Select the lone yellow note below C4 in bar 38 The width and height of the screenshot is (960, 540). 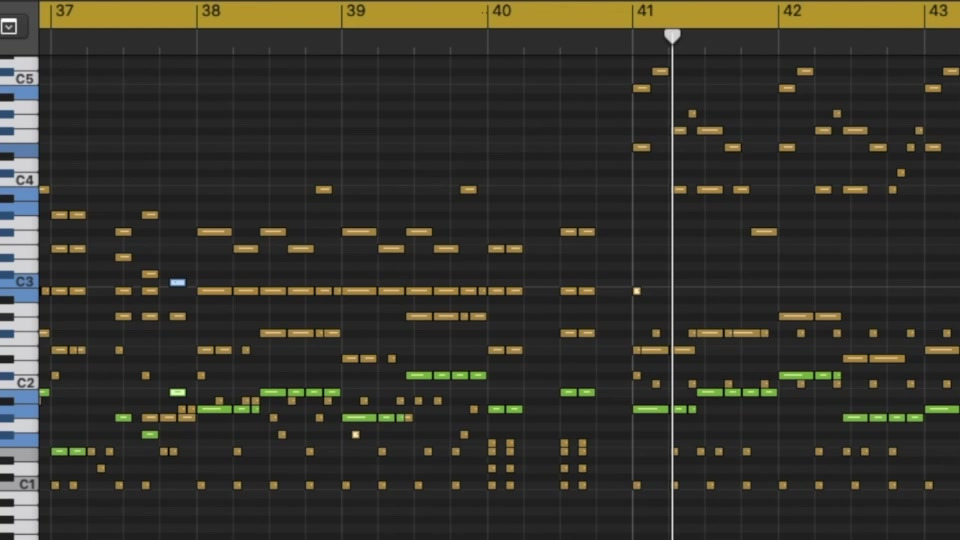coord(324,190)
